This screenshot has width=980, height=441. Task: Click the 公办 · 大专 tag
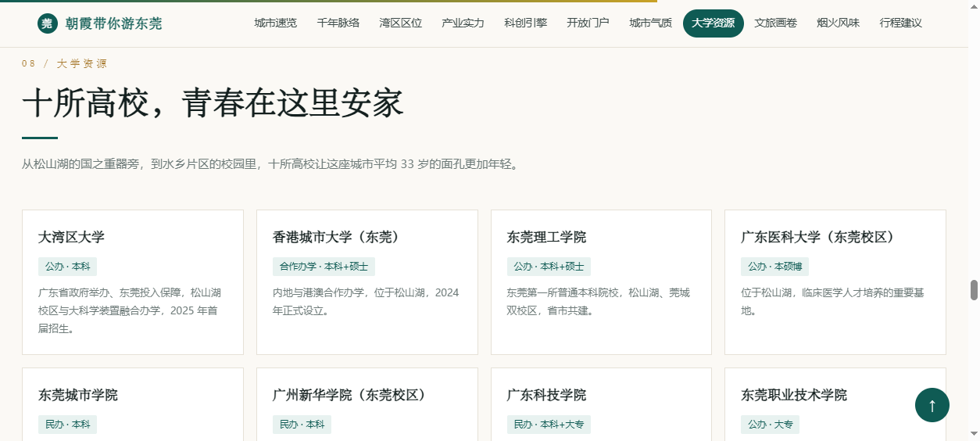point(770,425)
